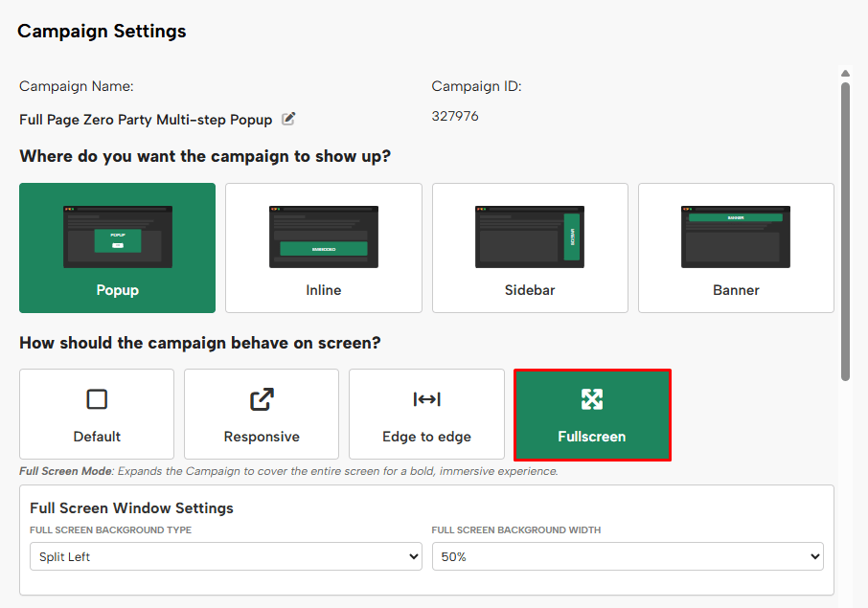Click the Popup preview thumbnail image

point(117,236)
